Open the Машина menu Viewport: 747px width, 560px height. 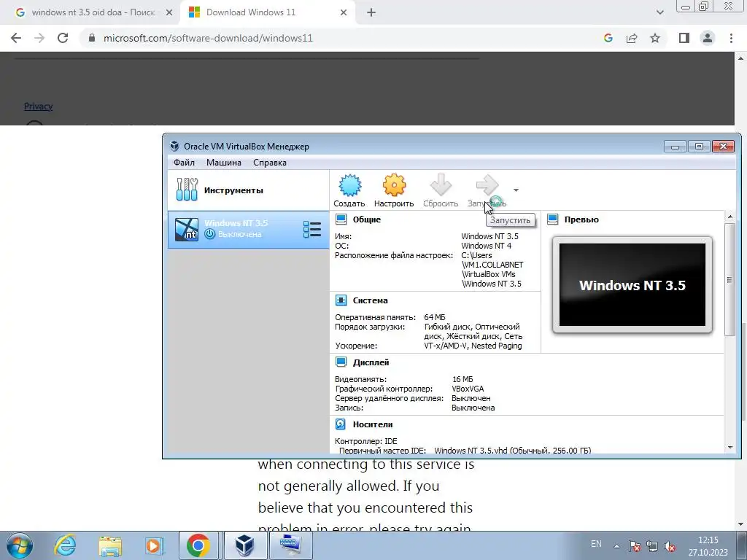[x=224, y=163]
